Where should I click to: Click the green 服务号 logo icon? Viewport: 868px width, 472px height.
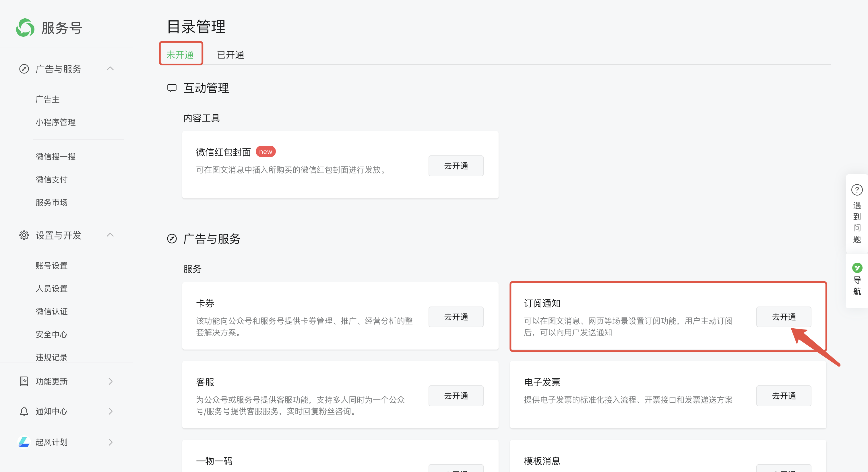(25, 28)
